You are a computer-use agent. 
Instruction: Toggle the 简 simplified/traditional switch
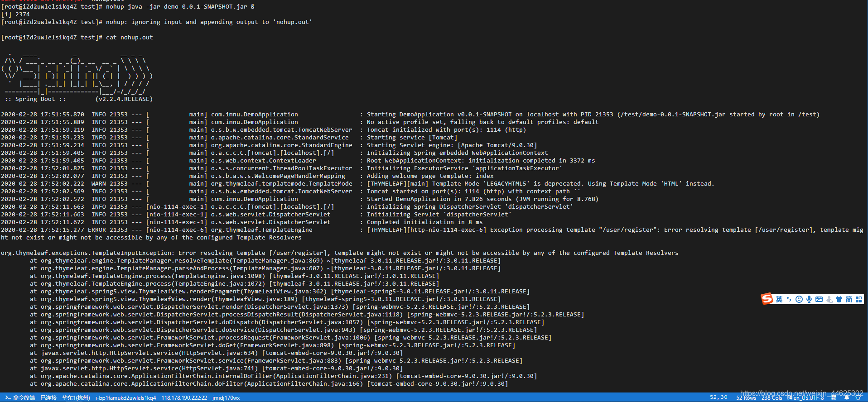coord(849,299)
